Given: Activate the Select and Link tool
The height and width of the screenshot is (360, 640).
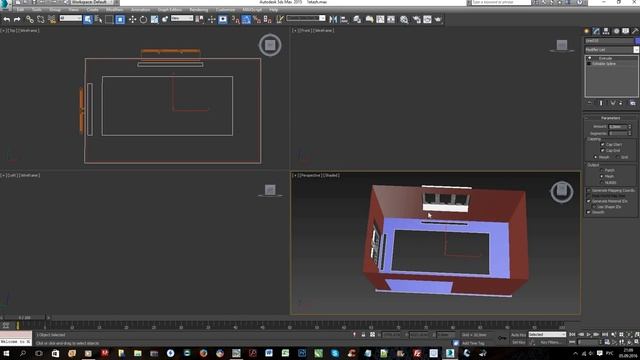Looking at the screenshot, I should [29, 19].
